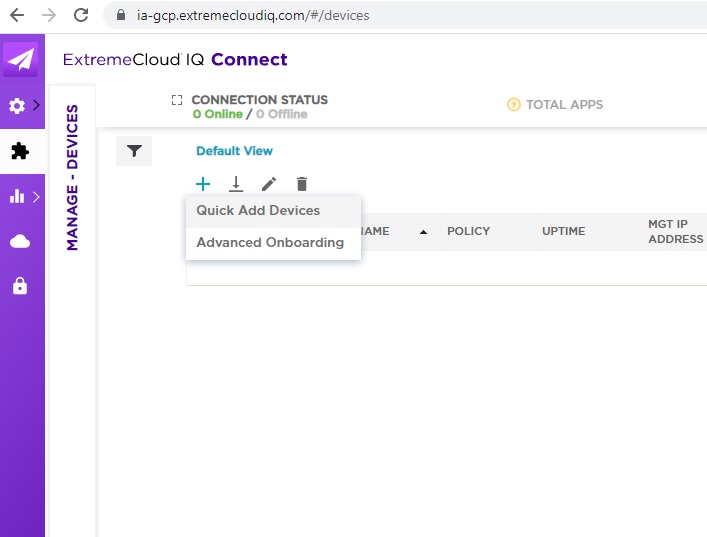Sort by the Policy column header
The image size is (707, 537).
click(468, 231)
